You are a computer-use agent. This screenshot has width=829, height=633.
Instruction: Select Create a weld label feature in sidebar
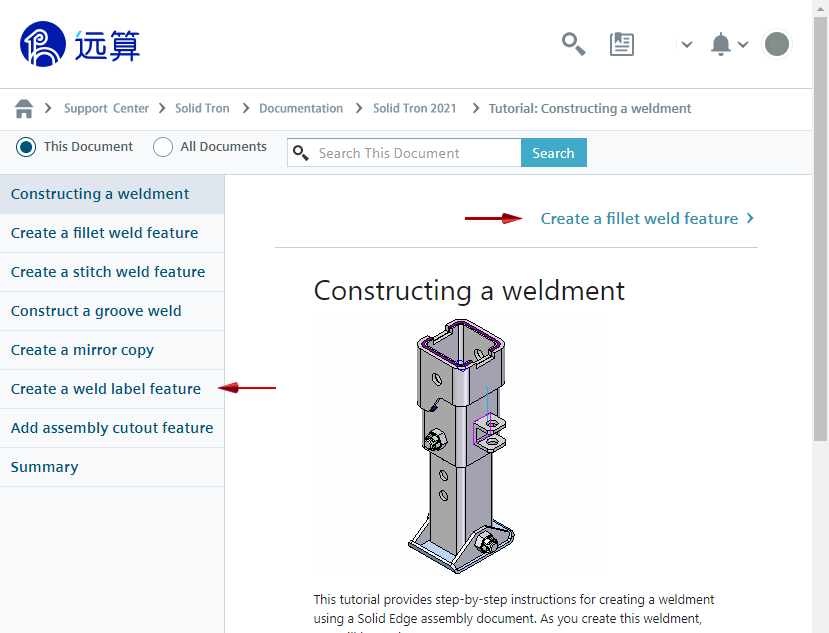[106, 389]
